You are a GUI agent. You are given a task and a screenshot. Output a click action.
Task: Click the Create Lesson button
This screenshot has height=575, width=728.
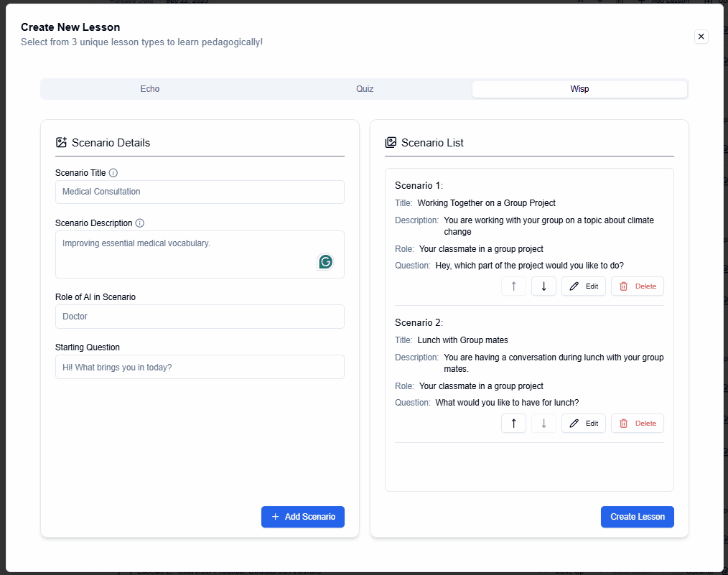[x=637, y=517]
